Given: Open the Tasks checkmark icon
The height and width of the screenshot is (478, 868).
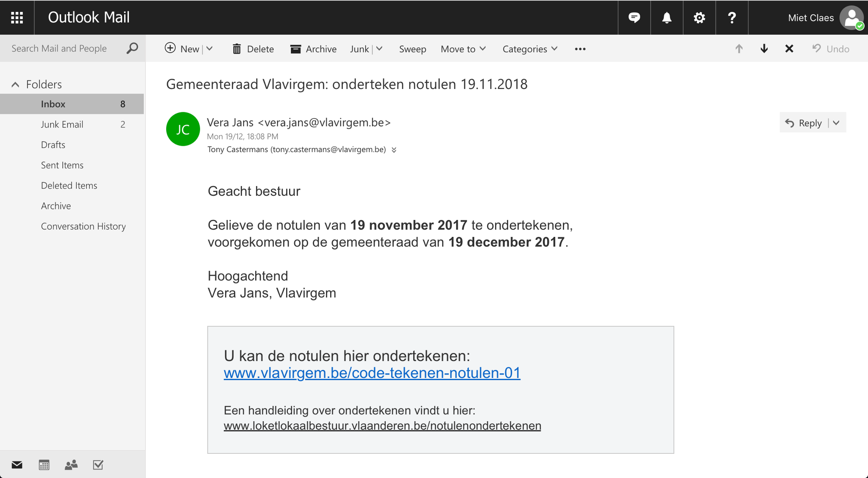Looking at the screenshot, I should [x=98, y=465].
